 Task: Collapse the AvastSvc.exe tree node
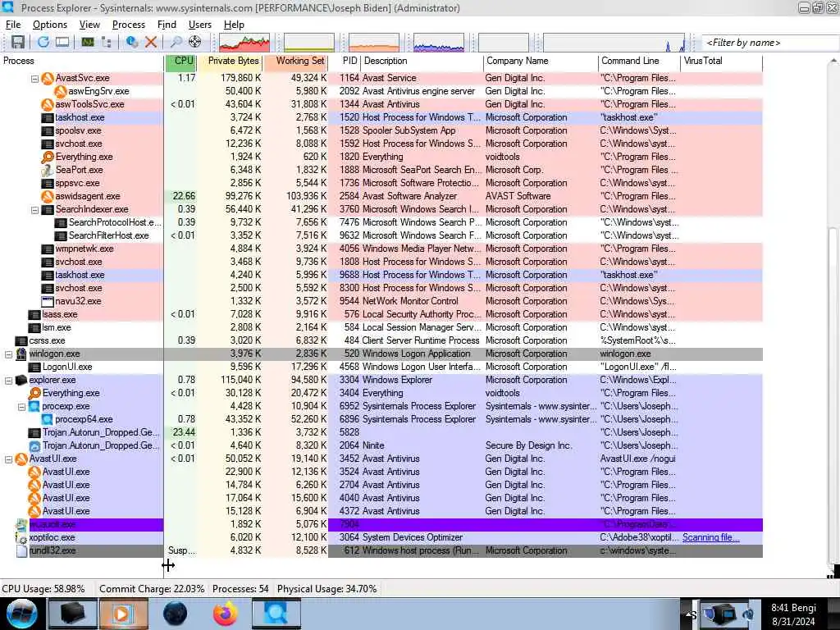(34, 79)
